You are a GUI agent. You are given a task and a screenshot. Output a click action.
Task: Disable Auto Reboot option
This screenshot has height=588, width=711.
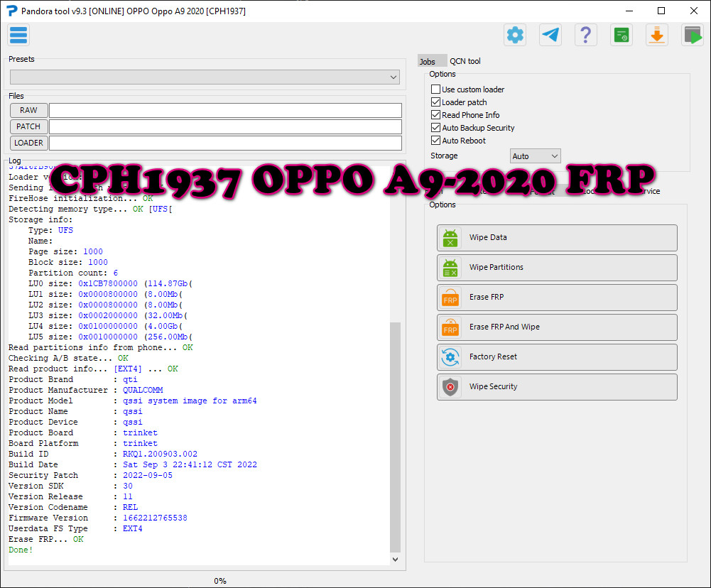tap(435, 140)
